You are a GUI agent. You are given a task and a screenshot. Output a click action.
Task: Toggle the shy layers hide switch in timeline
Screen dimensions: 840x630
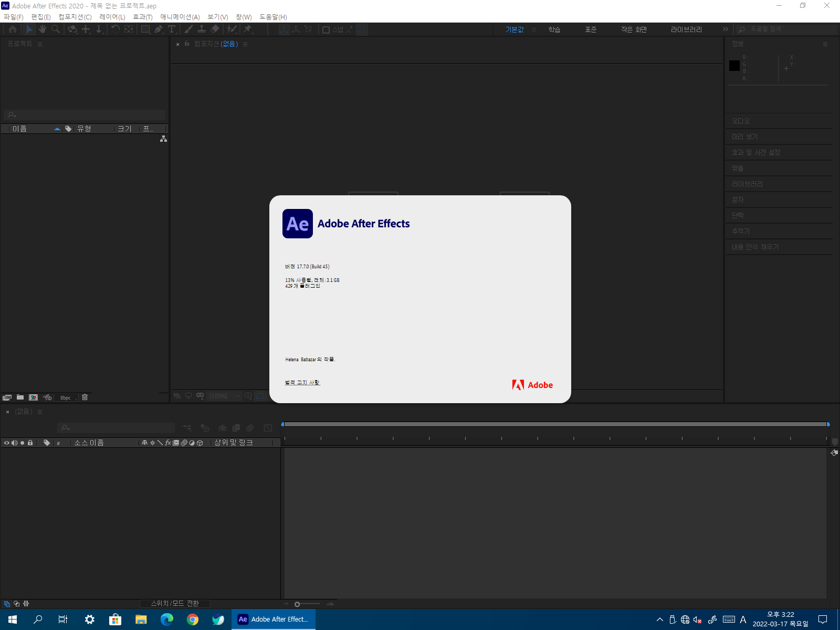(x=223, y=428)
